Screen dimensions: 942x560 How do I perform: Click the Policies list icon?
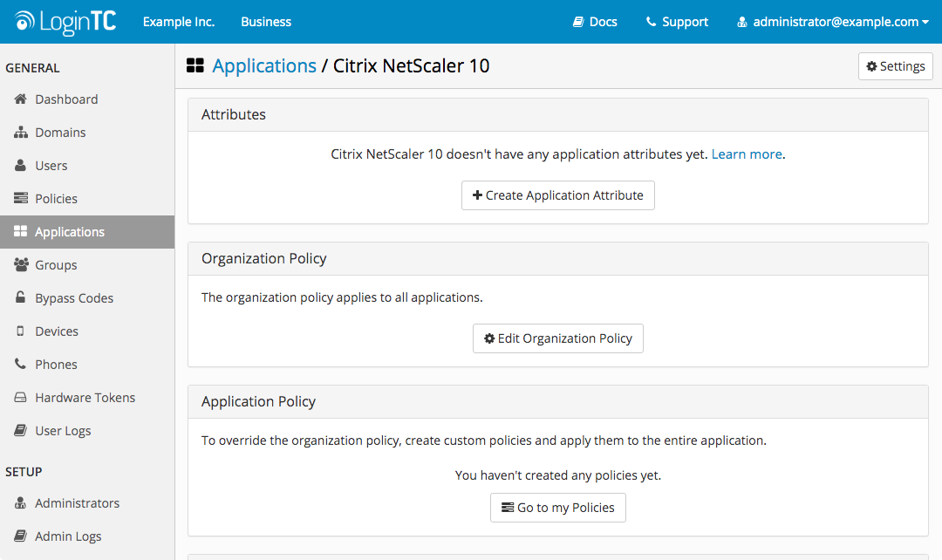(20, 198)
